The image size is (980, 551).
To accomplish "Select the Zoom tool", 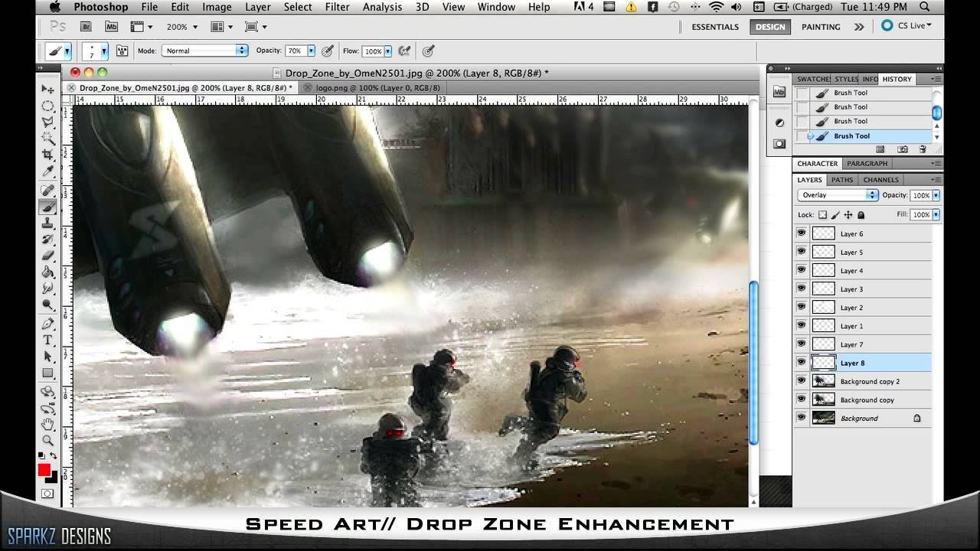I will pyautogui.click(x=48, y=440).
